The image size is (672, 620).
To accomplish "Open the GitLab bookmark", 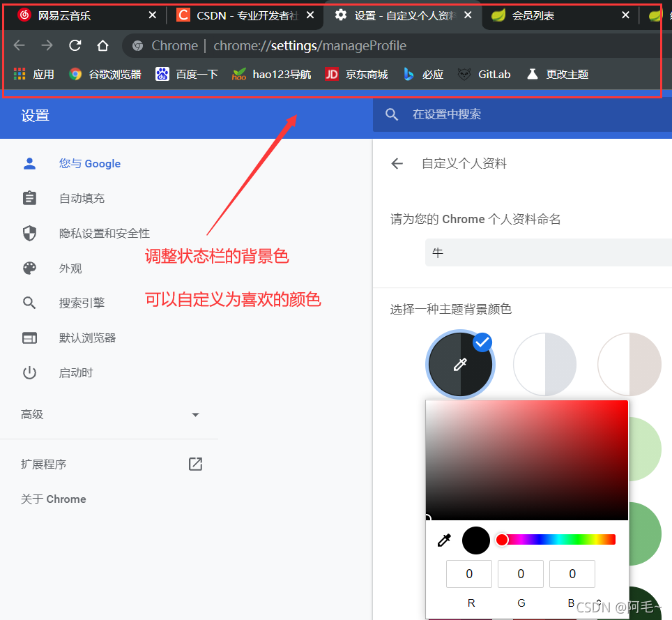I will (484, 74).
